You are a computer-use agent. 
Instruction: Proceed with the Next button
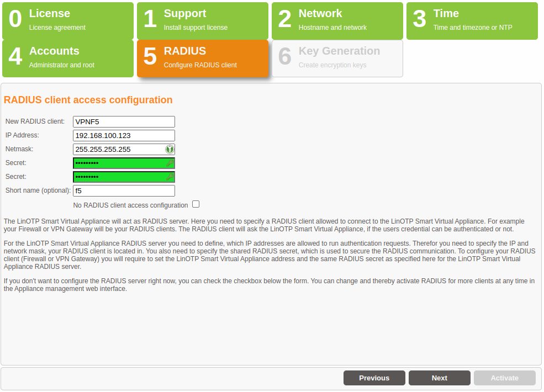coord(440,378)
